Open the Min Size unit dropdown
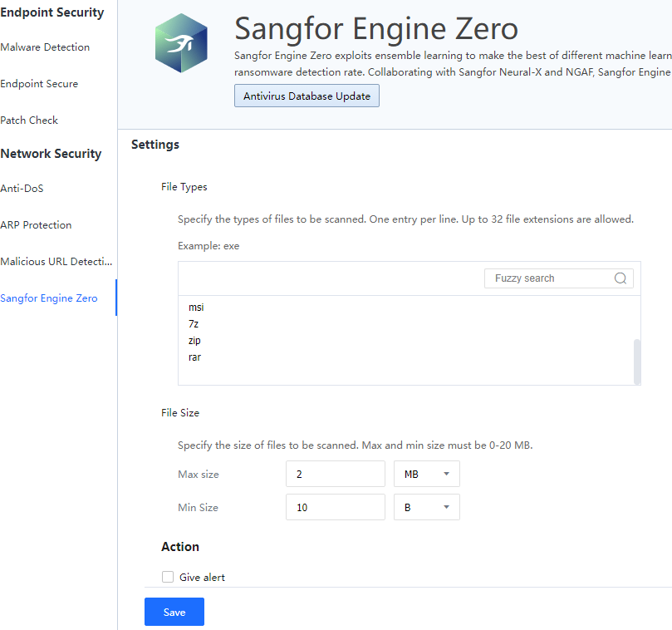672x630 pixels. coord(426,507)
